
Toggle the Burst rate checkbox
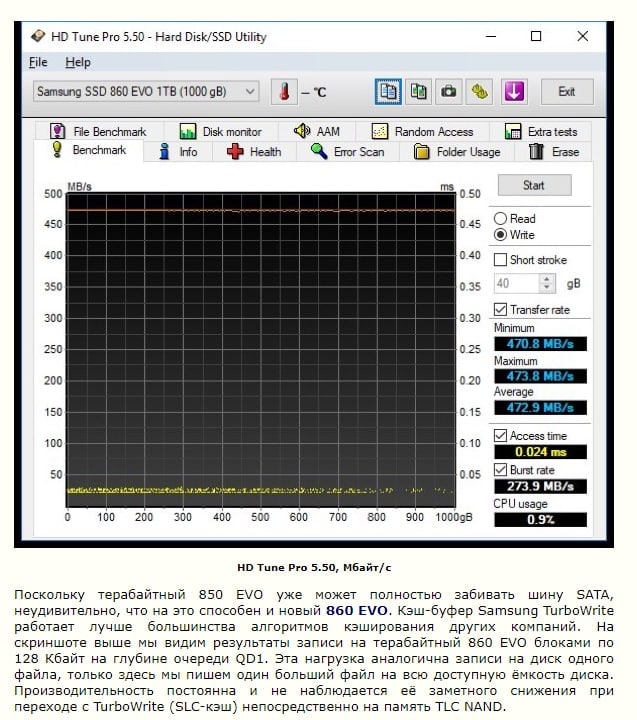(500, 470)
